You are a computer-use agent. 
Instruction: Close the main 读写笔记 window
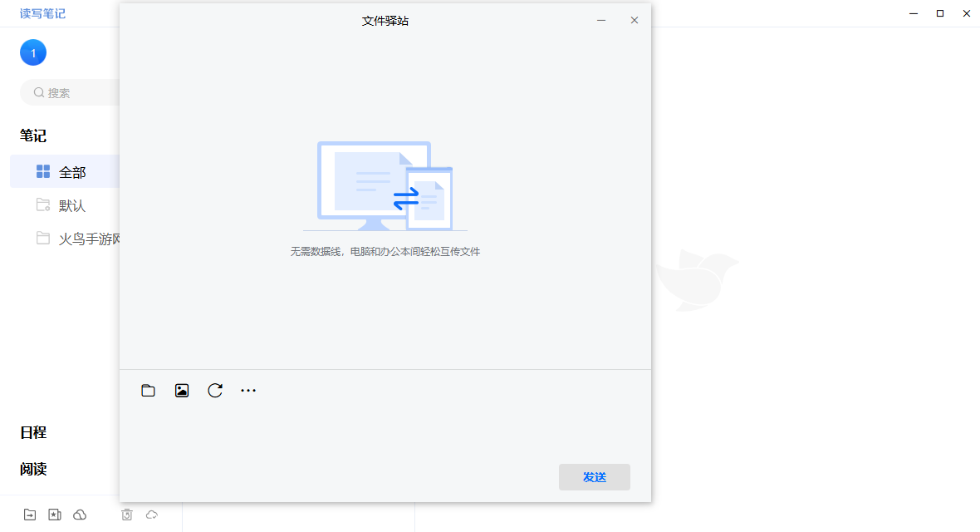coord(966,13)
